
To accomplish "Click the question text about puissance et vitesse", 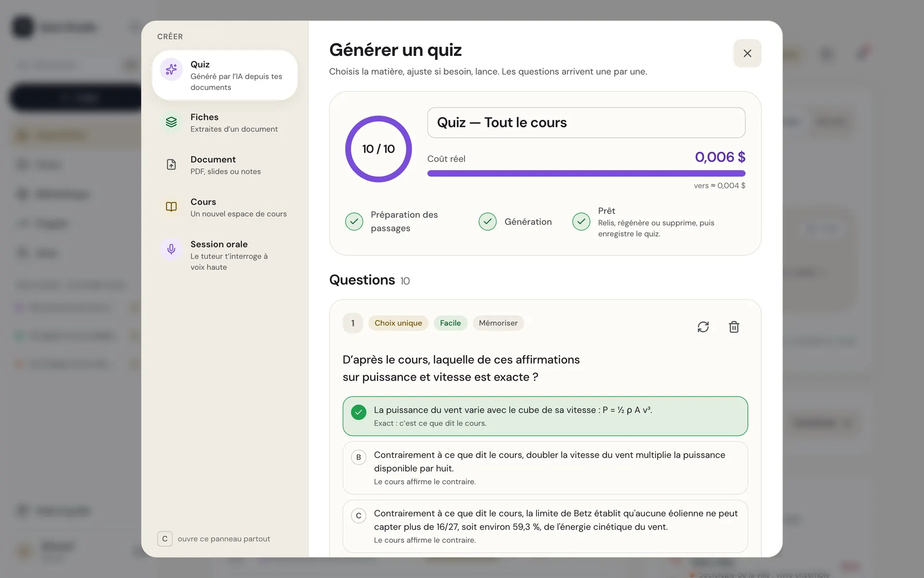I will 461,368.
